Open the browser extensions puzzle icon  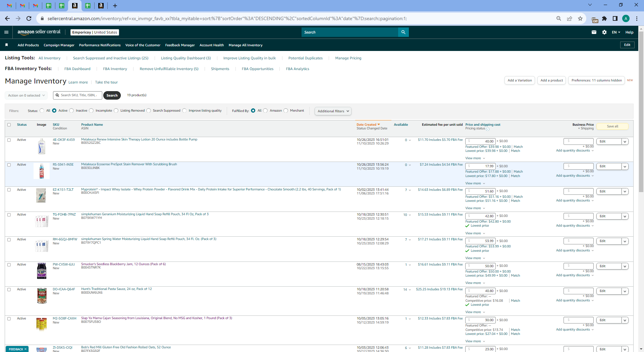(604, 18)
